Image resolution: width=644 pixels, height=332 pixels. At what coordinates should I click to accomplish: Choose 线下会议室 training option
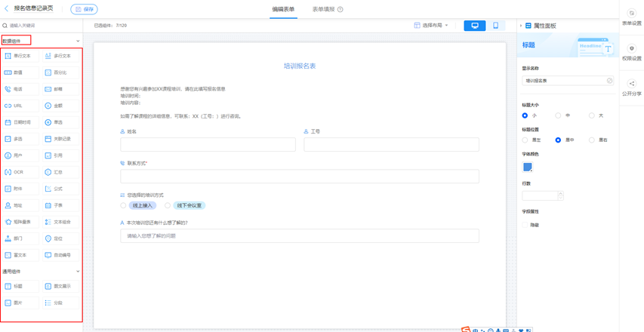pyautogui.click(x=167, y=205)
